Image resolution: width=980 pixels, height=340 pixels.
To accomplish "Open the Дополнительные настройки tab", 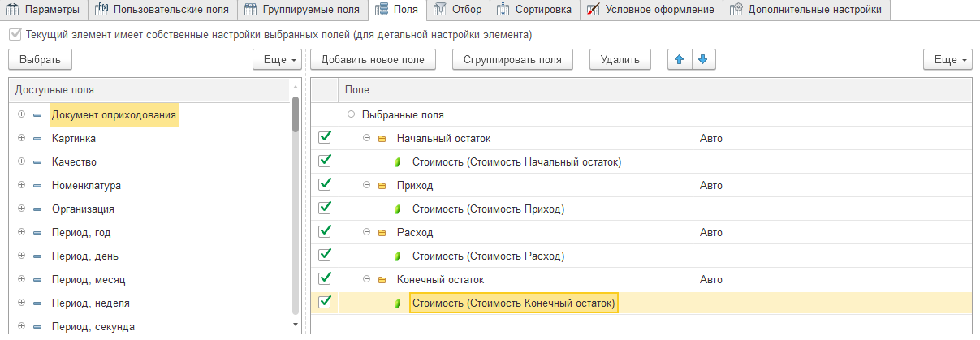I will 806,10.
